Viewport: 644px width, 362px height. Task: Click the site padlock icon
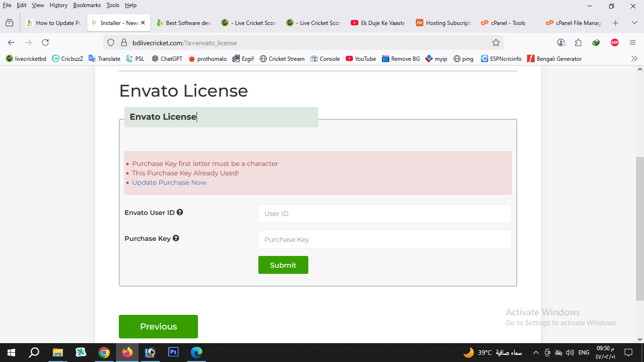click(x=124, y=42)
